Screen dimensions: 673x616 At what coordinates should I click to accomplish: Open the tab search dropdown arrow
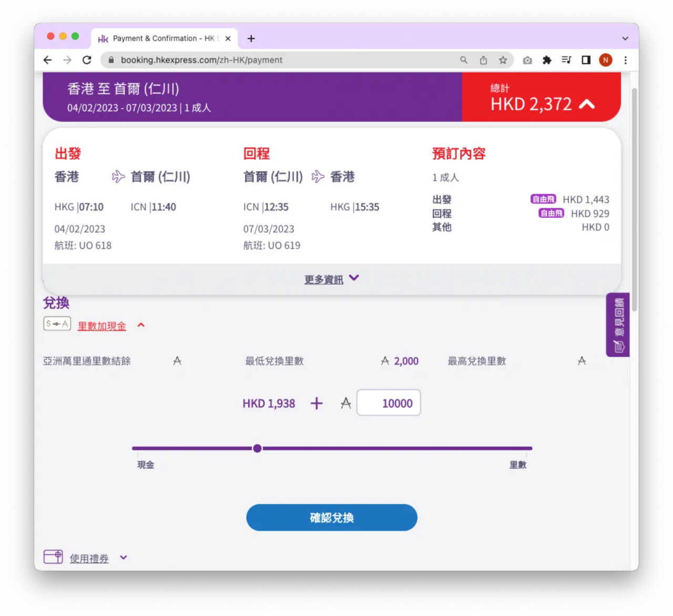[x=625, y=38]
